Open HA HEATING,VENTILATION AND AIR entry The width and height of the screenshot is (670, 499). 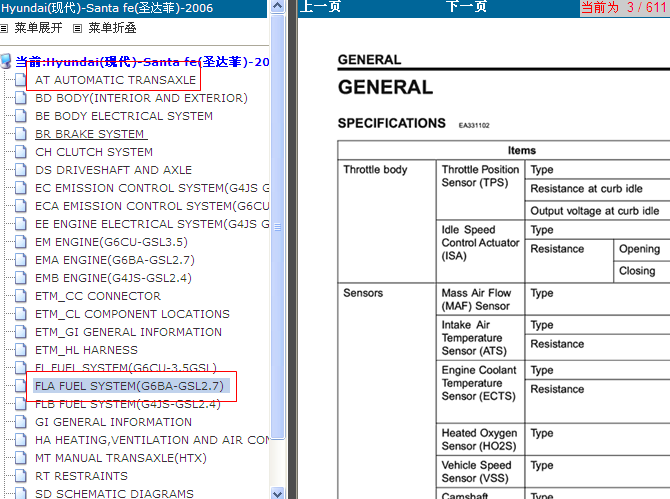click(152, 440)
